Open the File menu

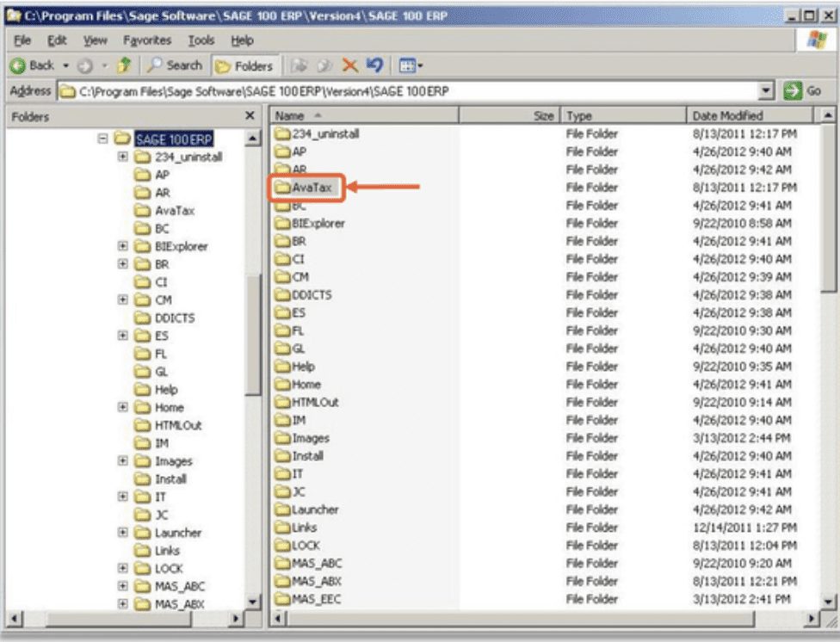[22, 40]
